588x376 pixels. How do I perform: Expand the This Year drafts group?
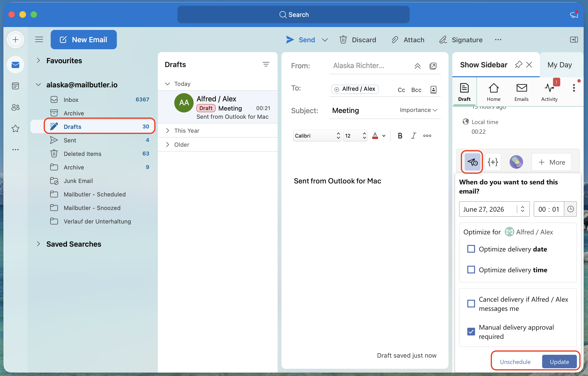tap(168, 131)
